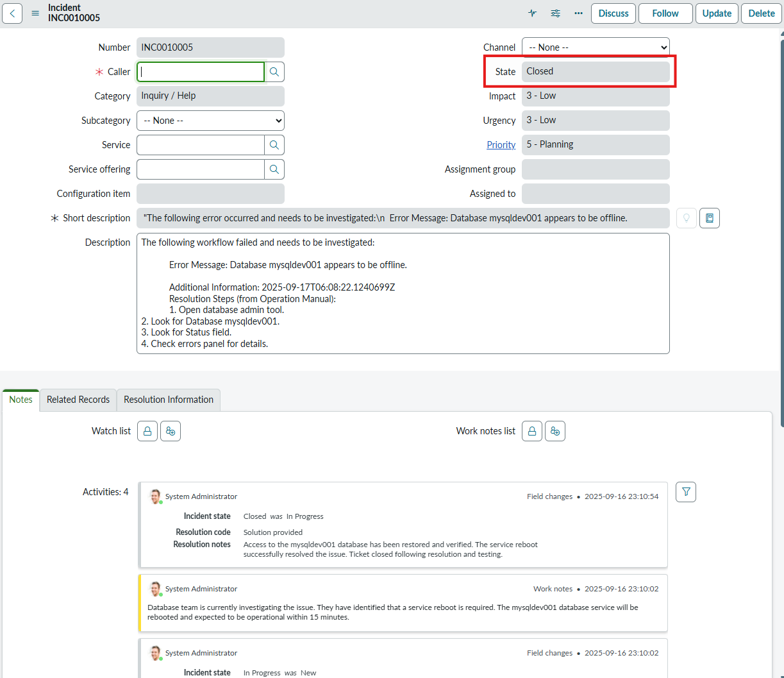Open knowledge search icon next to Short description
Viewport: 784px width, 678px height.
[x=709, y=217]
